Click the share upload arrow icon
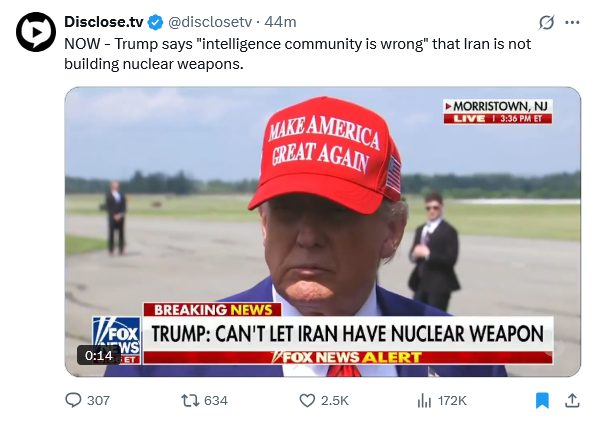The image size is (598, 422). (x=572, y=400)
